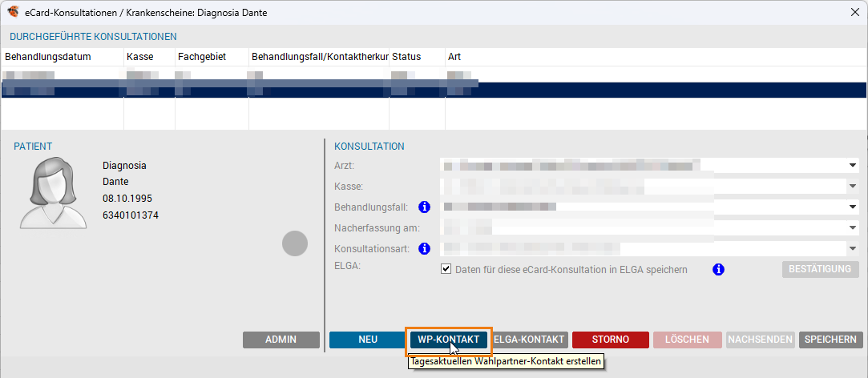Expand the Behandlungsfall dropdown
The height and width of the screenshot is (378, 868).
click(854, 207)
